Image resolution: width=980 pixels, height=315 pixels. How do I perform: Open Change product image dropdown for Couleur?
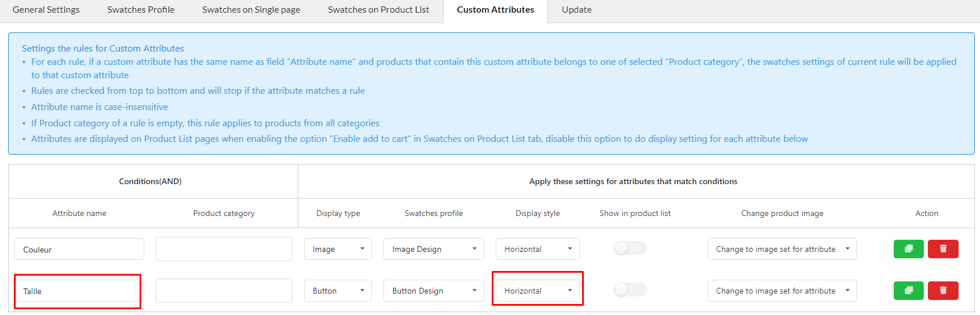[x=782, y=249]
